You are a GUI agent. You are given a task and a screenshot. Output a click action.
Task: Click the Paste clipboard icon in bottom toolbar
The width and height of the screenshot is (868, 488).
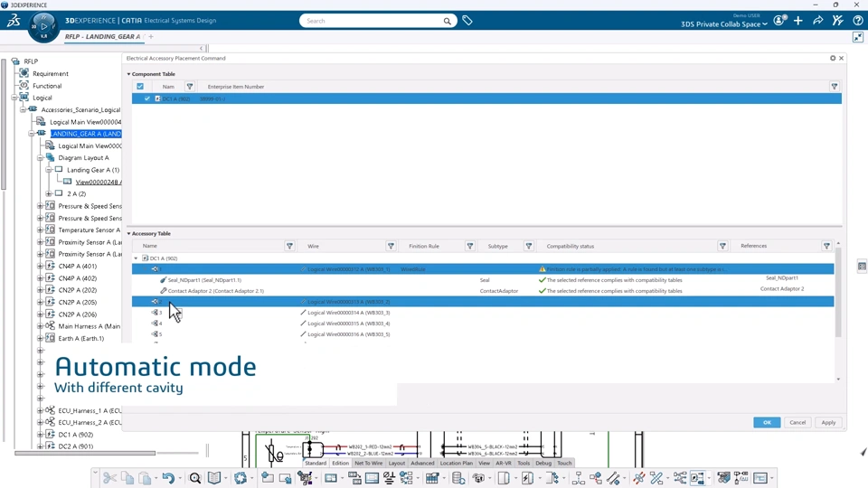(x=145, y=477)
